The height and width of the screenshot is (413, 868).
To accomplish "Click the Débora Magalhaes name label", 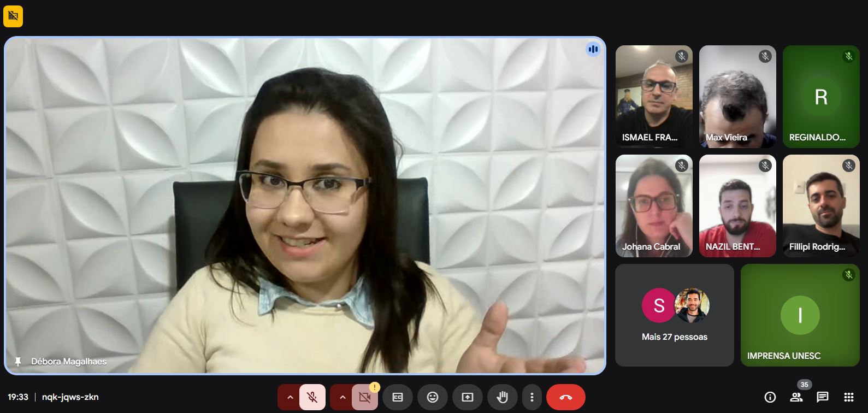I will point(69,362).
